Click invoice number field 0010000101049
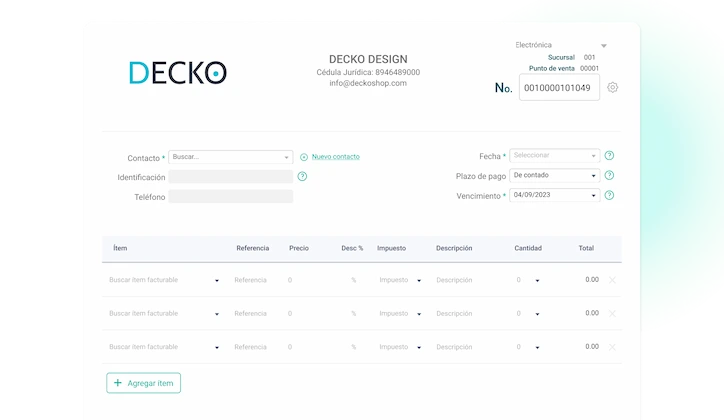This screenshot has height=420, width=724. pyautogui.click(x=559, y=87)
